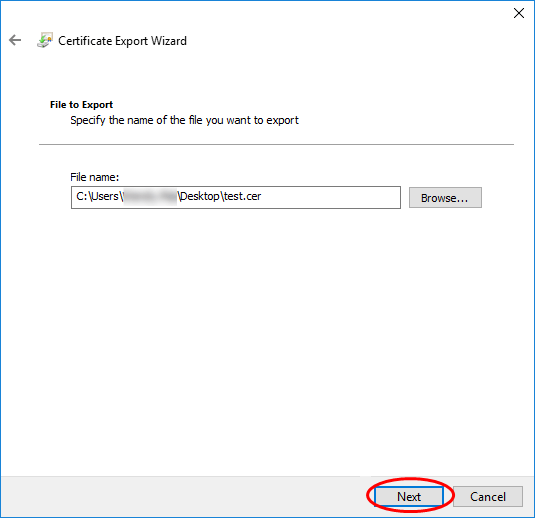Click the blurred username in the path

coord(150,197)
